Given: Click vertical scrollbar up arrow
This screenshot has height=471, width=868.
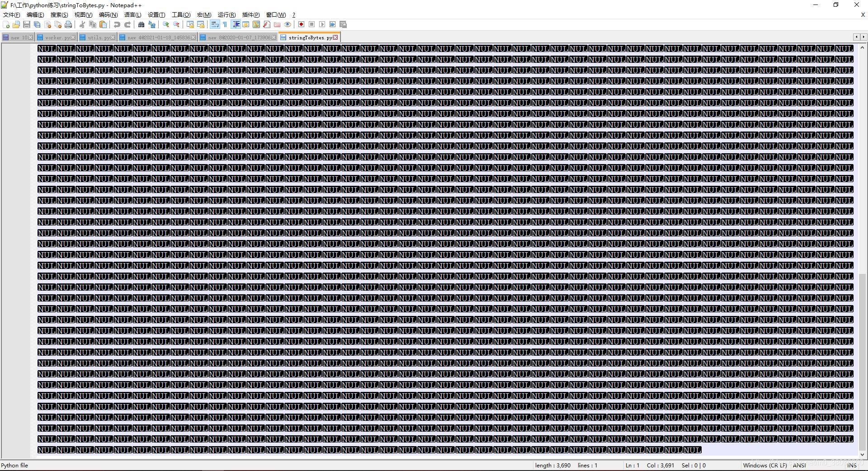Looking at the screenshot, I should [862, 47].
